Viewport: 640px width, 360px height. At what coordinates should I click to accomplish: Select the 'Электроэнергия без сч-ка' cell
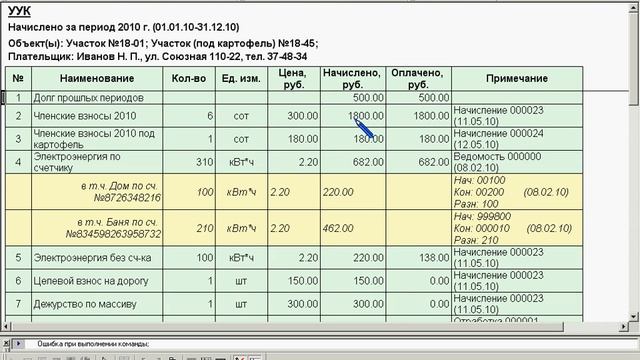[x=97, y=258]
